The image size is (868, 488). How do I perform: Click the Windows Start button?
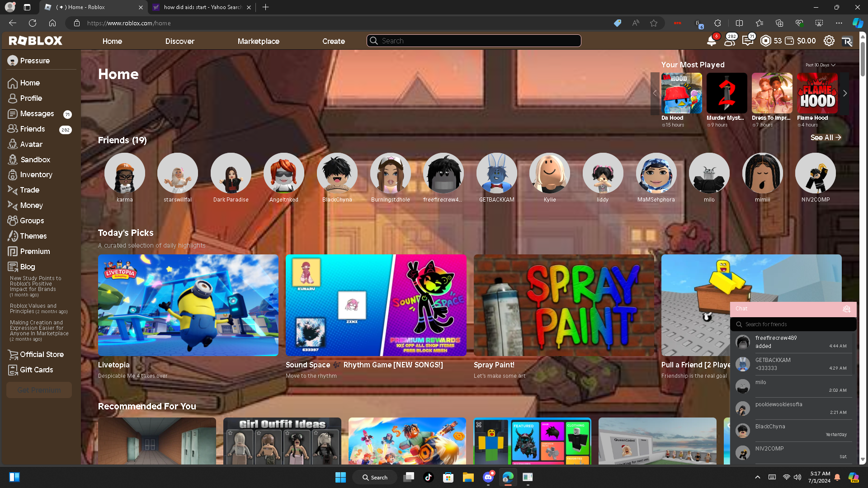tap(340, 477)
